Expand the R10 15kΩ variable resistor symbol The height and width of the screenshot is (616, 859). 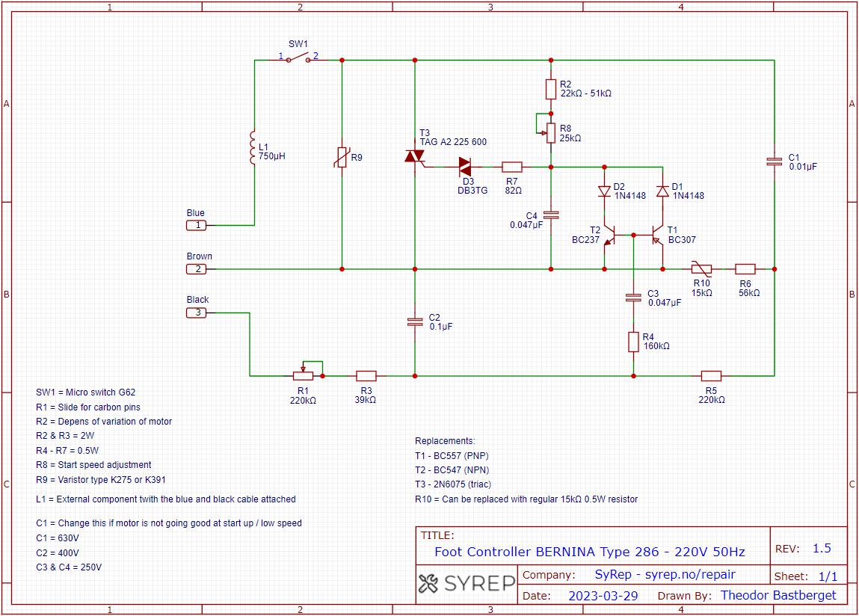pos(701,268)
